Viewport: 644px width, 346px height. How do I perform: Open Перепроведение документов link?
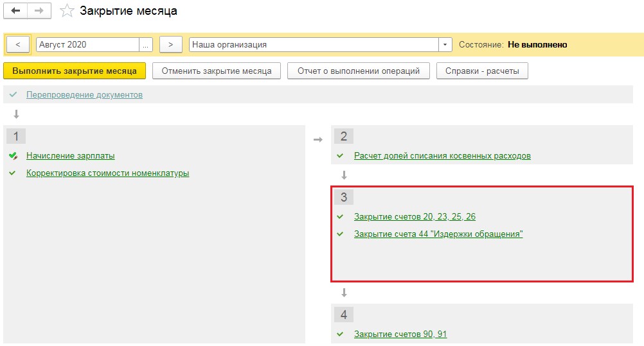(84, 95)
